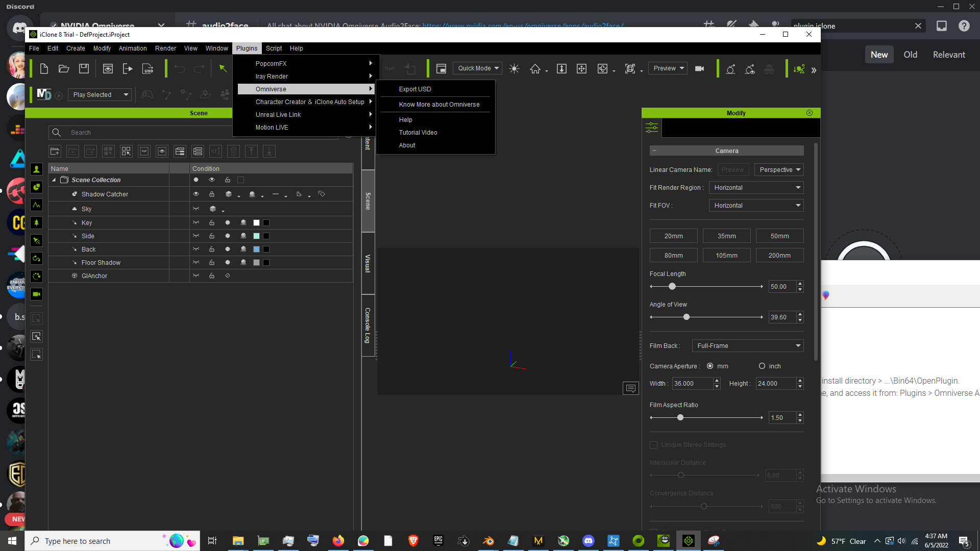Image resolution: width=980 pixels, height=551 pixels.
Task: Click the camera filter icon in Scene sidebar
Action: pos(36,294)
